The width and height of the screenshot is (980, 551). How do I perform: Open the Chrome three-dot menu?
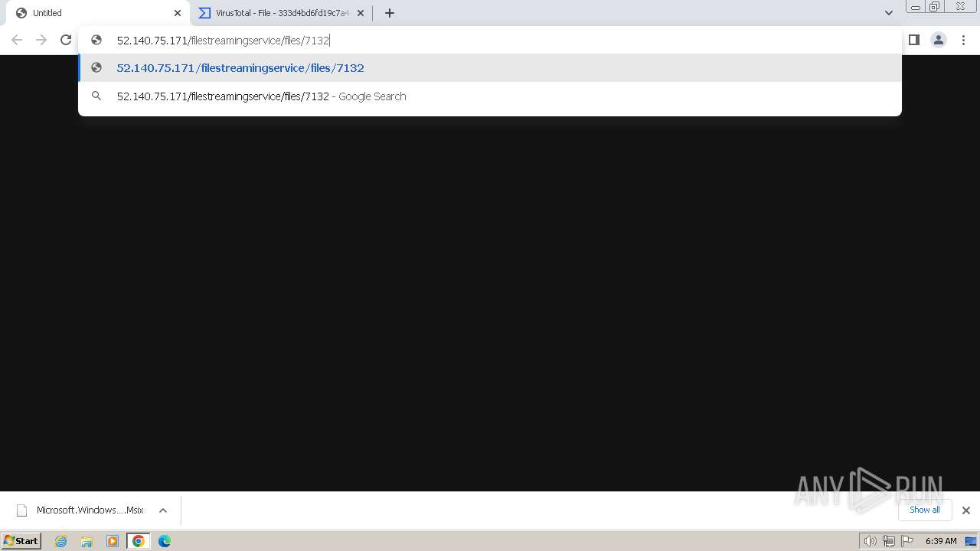(964, 40)
